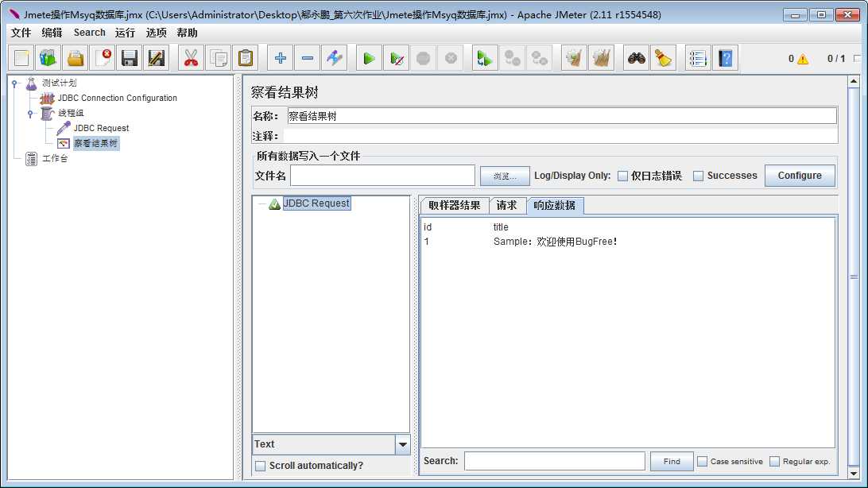This screenshot has height=488, width=868.
Task: Click the 0 / 1 thread count indicator
Action: tap(836, 59)
